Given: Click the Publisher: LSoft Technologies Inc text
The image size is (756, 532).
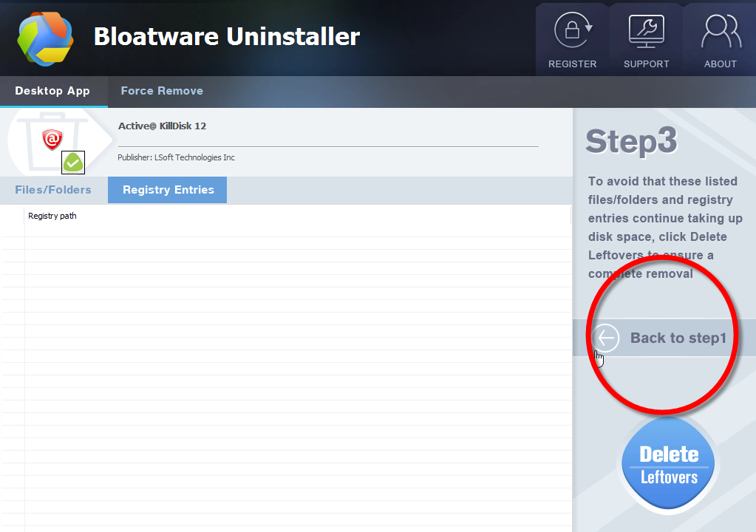Looking at the screenshot, I should [x=176, y=157].
